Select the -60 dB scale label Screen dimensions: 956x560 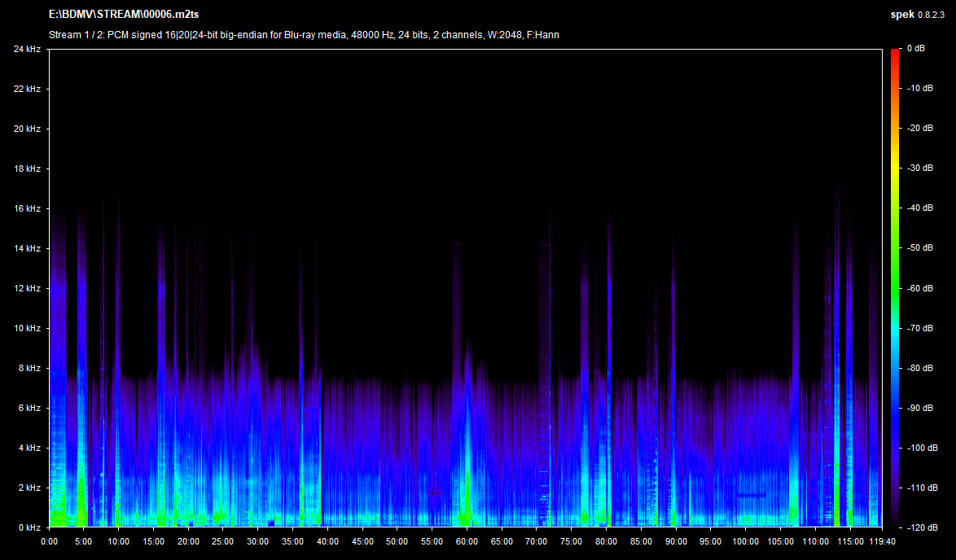coord(919,288)
